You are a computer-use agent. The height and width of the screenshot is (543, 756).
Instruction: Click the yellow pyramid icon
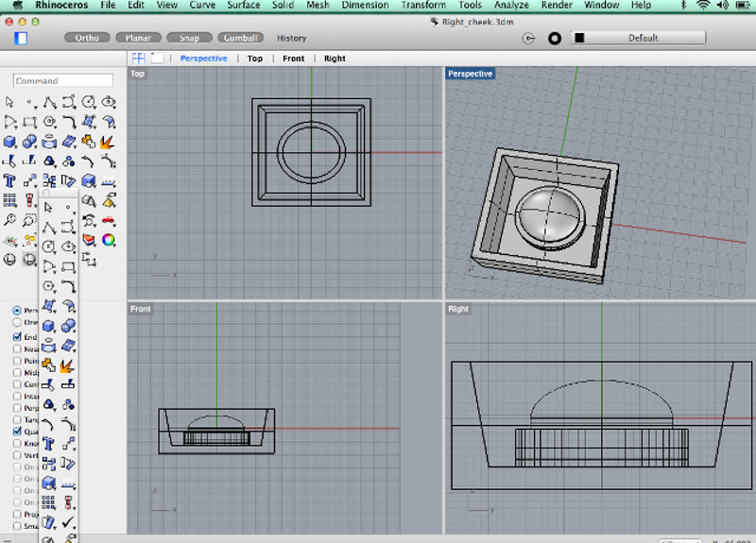coord(109,200)
